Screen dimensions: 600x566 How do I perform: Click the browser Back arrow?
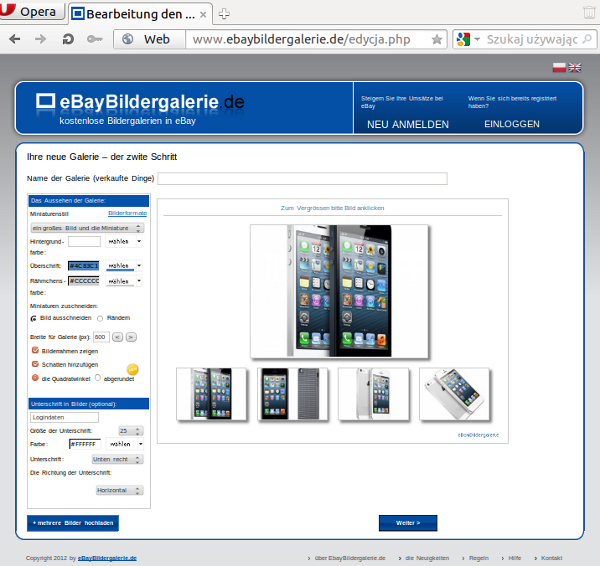15,39
